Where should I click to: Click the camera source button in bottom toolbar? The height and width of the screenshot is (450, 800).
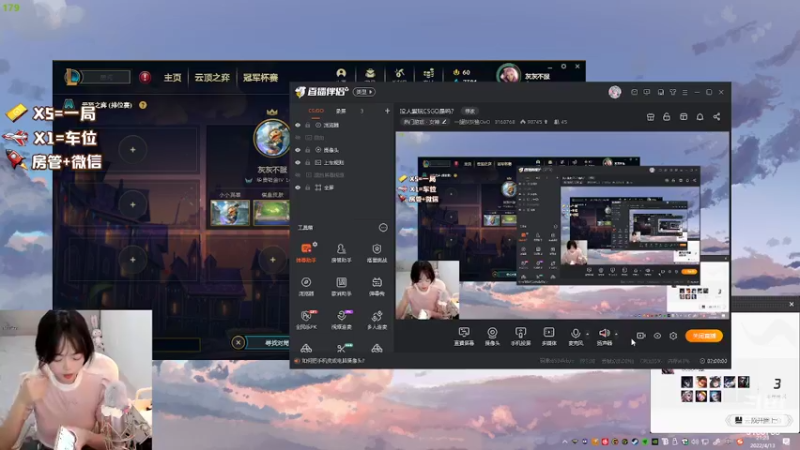492,336
